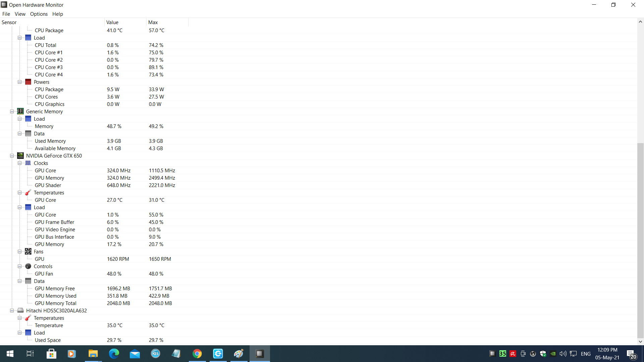
Task: Collapse the GPU Fans subsection
Action: (20, 251)
